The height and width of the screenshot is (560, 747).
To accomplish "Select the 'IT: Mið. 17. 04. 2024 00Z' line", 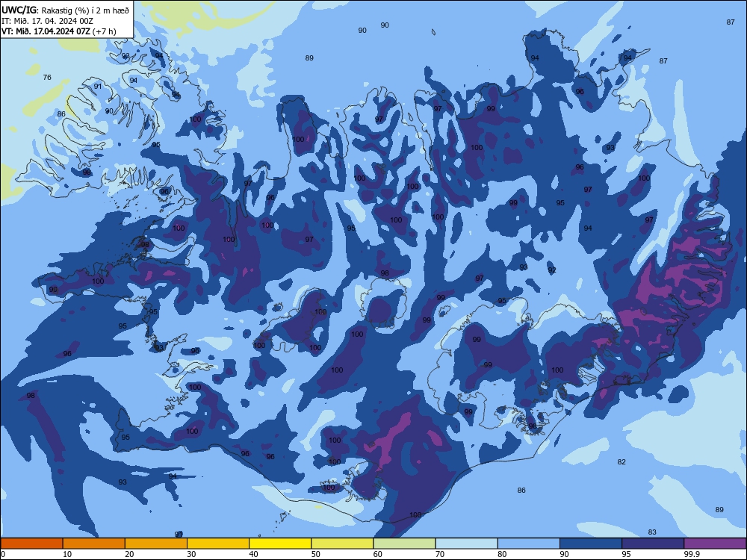I will click(47, 21).
